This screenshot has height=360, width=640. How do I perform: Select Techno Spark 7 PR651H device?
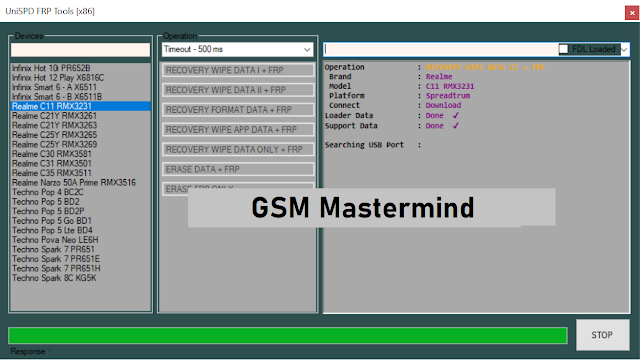coord(80,269)
